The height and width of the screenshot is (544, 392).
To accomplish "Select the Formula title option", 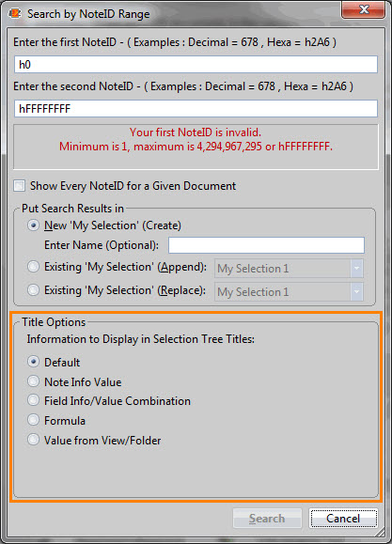I will pos(33,420).
